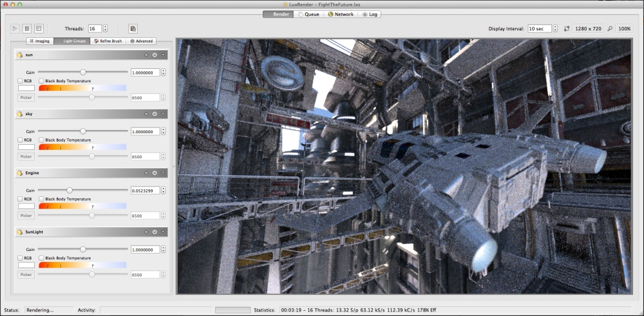The width and height of the screenshot is (644, 316).
Task: Click the magnifier zoom icon
Action: (610, 29)
